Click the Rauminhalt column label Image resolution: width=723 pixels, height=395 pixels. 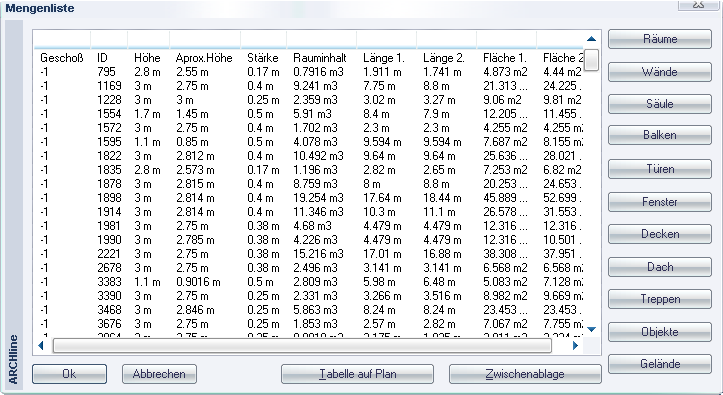pyautogui.click(x=320, y=58)
